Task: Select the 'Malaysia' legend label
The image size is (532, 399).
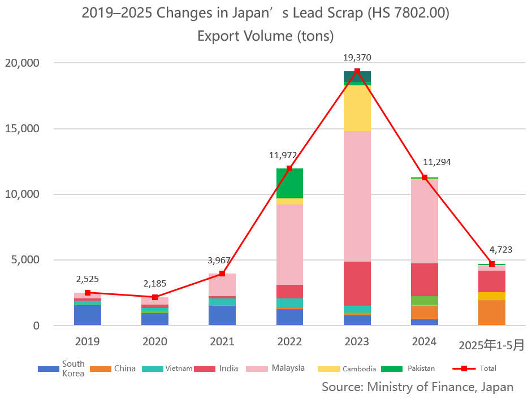Action: tap(288, 368)
